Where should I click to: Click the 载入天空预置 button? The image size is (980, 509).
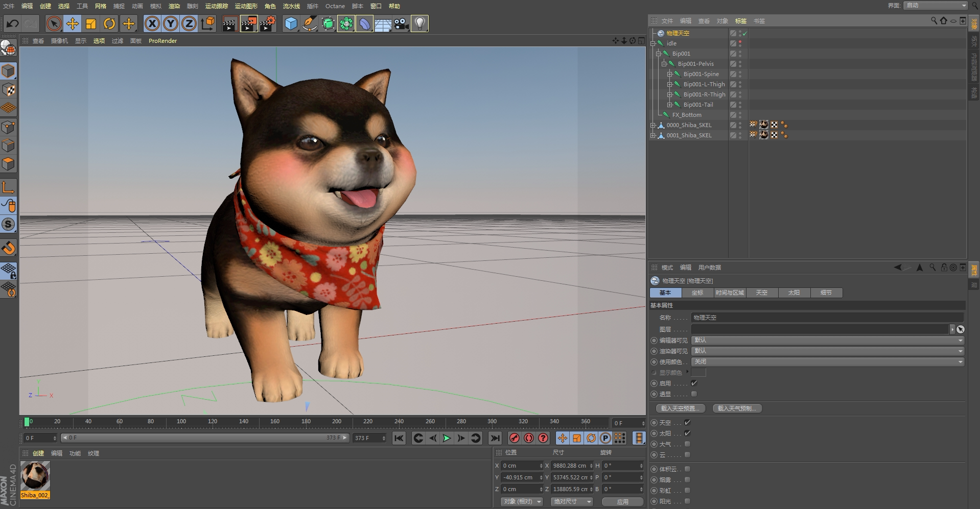pos(681,408)
